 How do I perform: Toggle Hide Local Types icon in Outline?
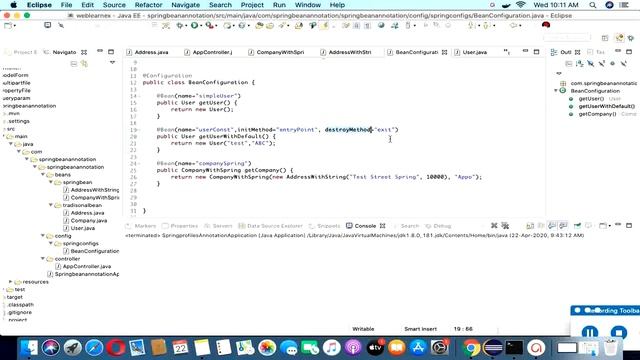pos(623,64)
